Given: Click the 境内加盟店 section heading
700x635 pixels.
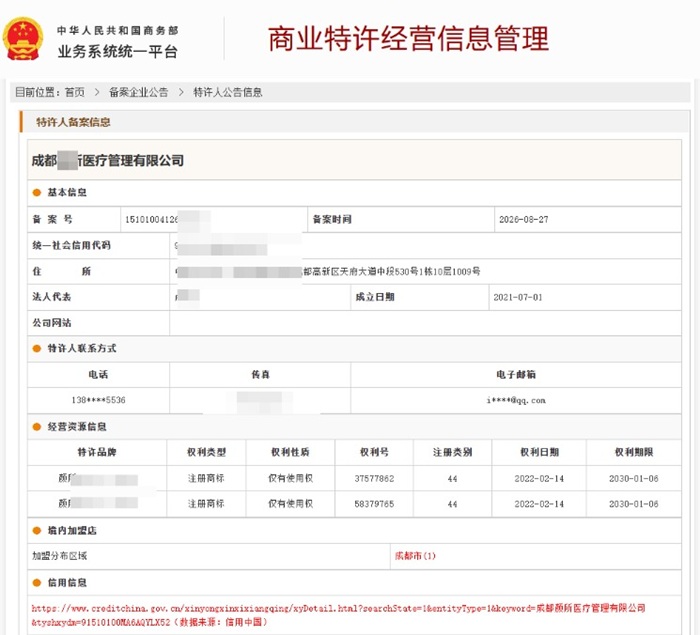Looking at the screenshot, I should 72,531.
